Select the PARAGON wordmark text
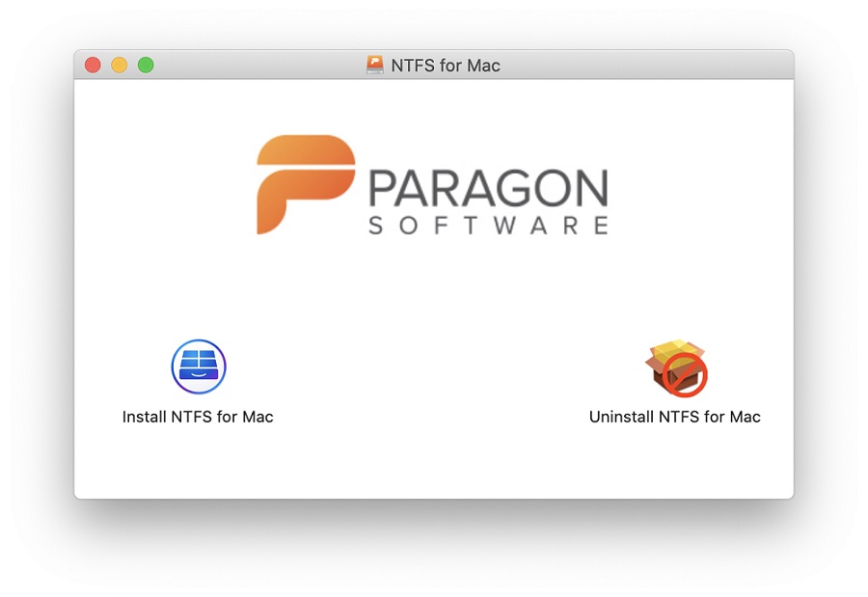 487,185
